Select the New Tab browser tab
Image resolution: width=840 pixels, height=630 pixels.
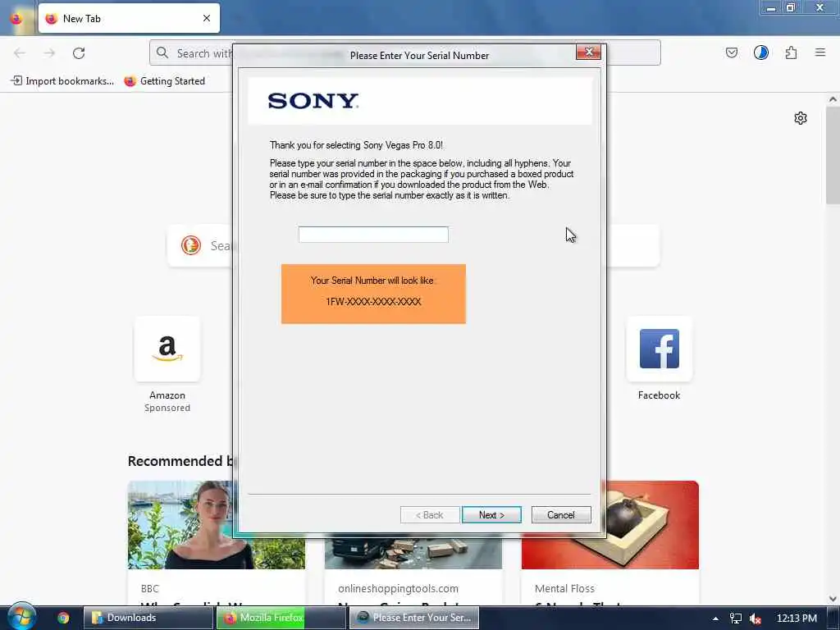click(x=129, y=18)
